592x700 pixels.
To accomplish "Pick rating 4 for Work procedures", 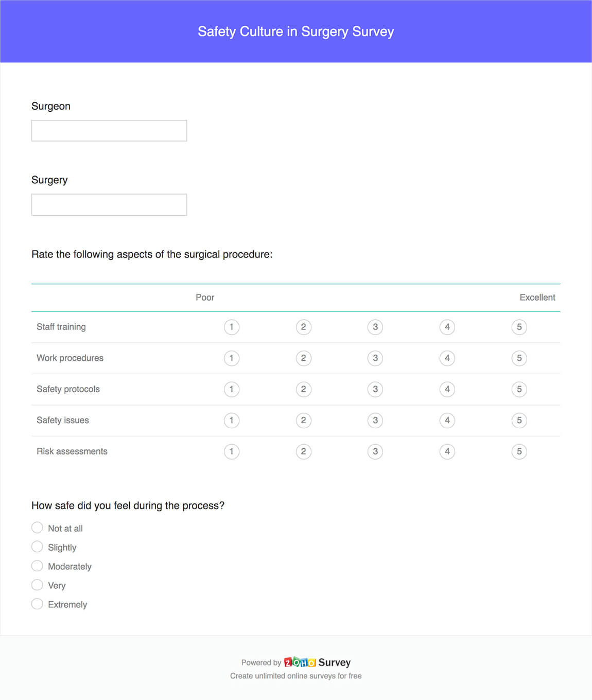I will (x=447, y=358).
